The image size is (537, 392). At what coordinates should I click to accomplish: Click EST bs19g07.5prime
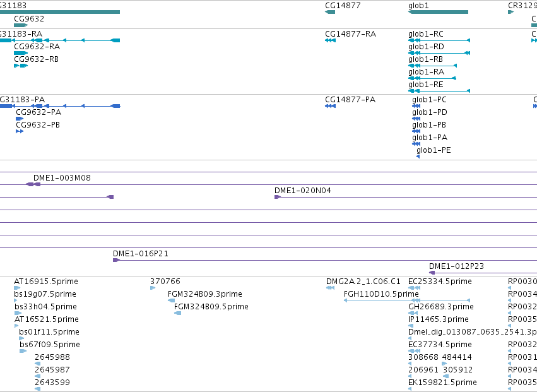click(45, 294)
